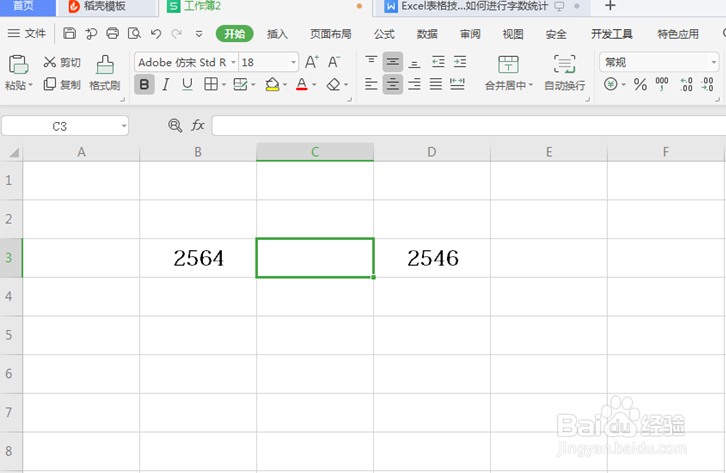Apply cell borders icon
The image size is (726, 473).
[211, 84]
